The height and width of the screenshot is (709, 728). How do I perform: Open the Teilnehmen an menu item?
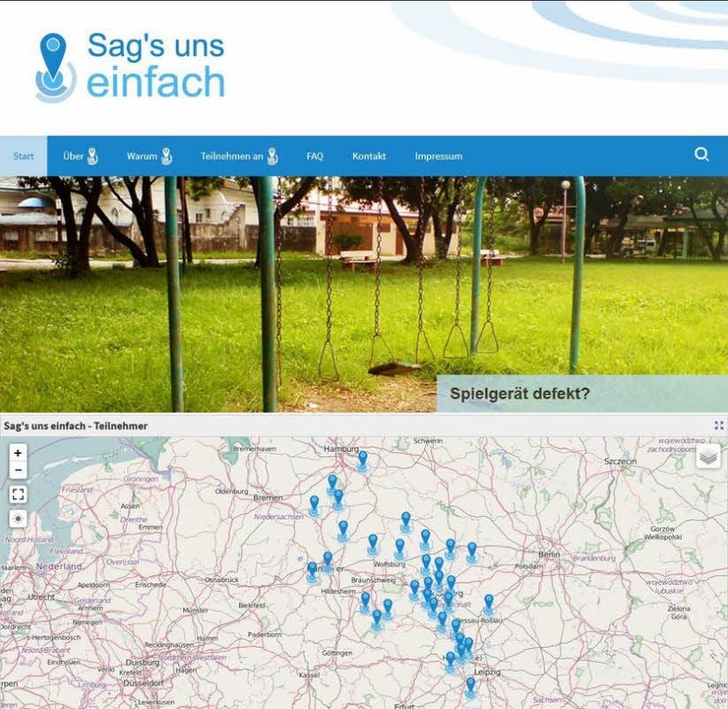click(x=239, y=156)
